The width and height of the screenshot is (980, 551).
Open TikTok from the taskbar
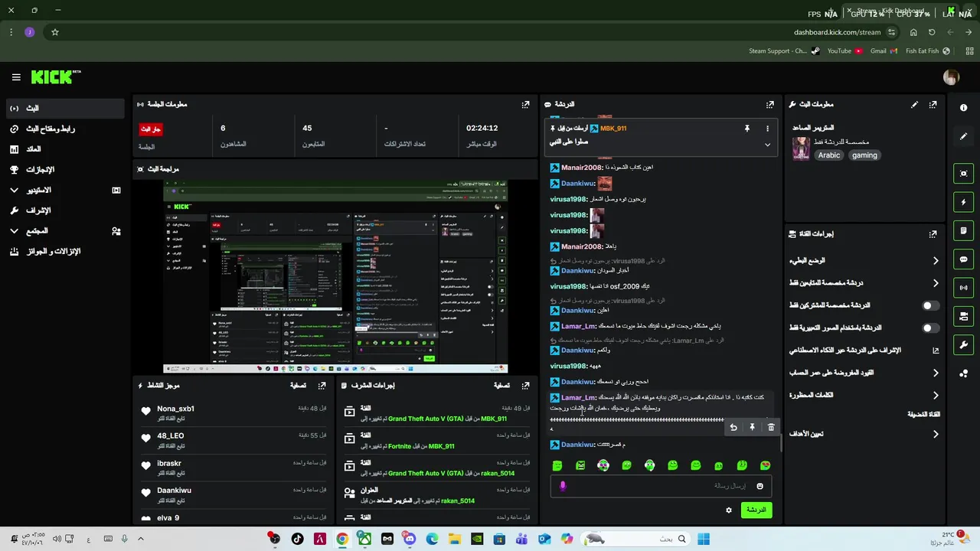[x=297, y=539]
